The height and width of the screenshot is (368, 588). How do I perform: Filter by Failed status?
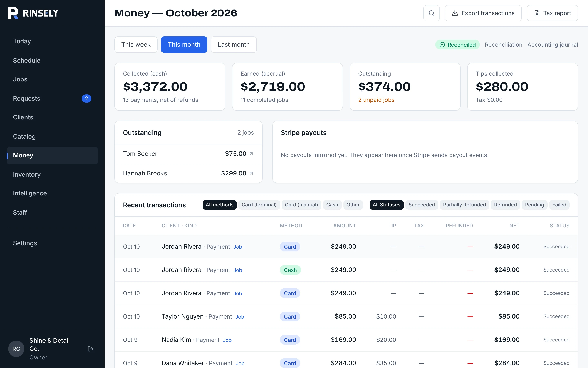[x=559, y=205]
